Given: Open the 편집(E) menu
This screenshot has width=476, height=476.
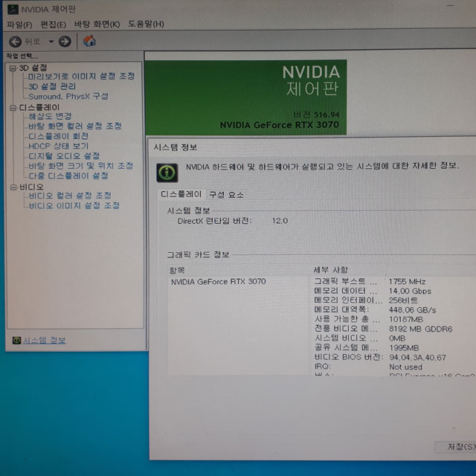Looking at the screenshot, I should click(53, 25).
